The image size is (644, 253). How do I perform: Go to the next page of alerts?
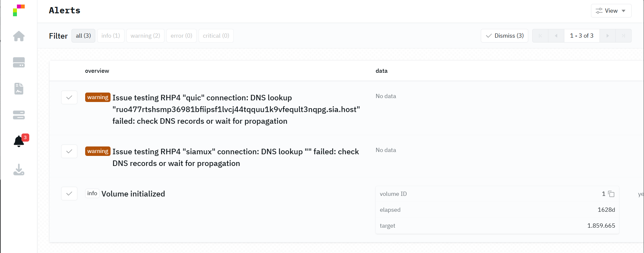pos(607,36)
